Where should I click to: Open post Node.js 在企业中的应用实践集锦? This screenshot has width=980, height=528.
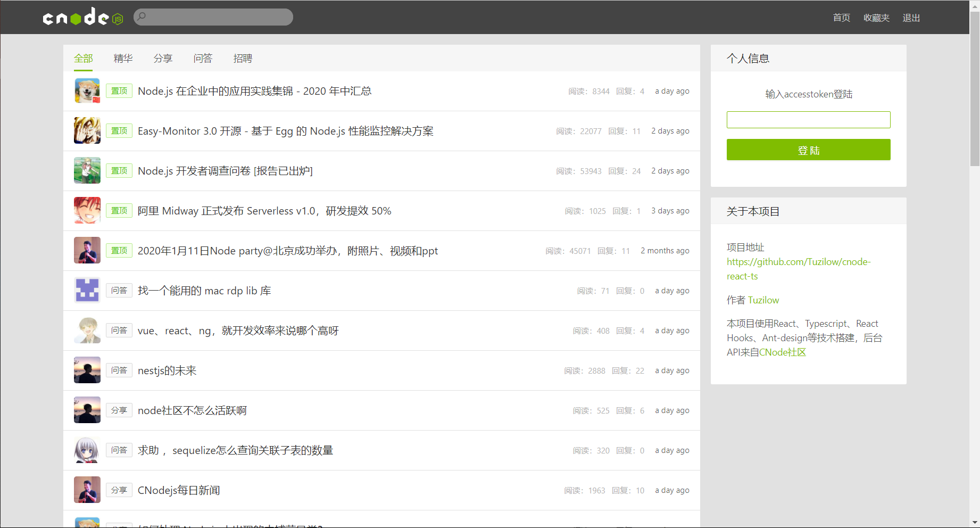[254, 91]
